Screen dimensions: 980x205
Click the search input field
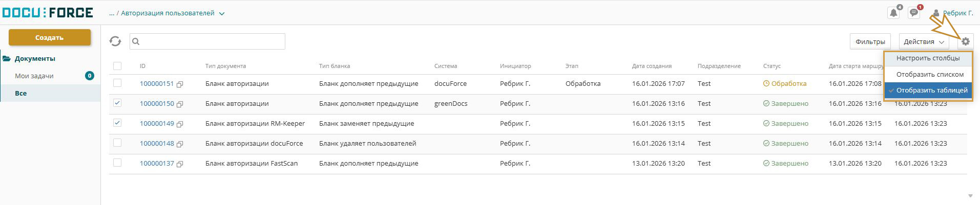point(207,41)
